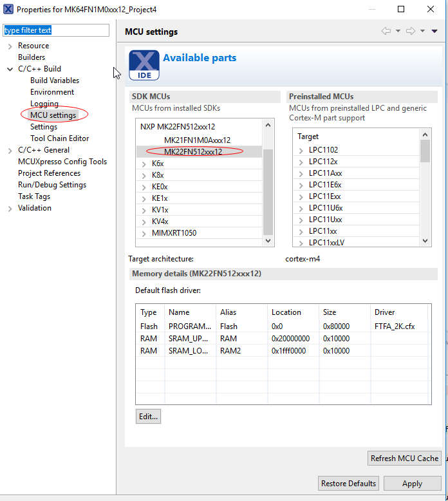Select Environment page
The width and height of the screenshot is (448, 501).
coord(52,92)
